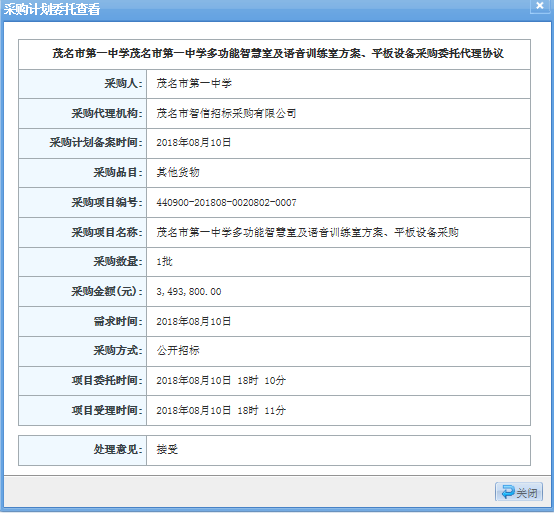554x513 pixels.
Task: Click the 项目受理时间 timestamp value
Action: click(221, 411)
